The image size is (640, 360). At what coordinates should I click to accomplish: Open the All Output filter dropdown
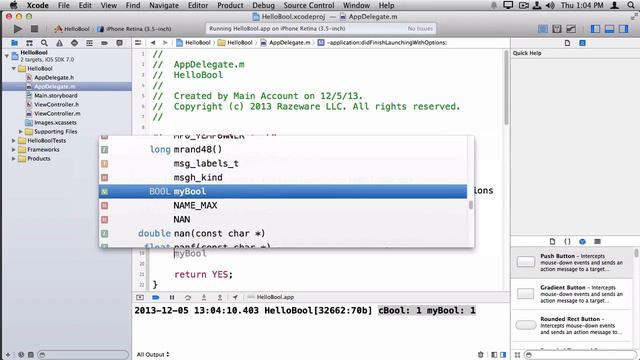(153, 354)
